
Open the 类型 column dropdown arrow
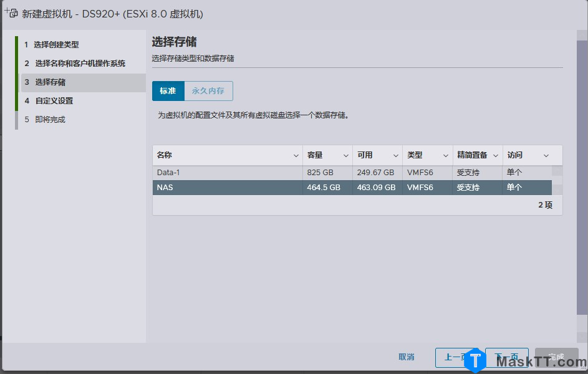click(445, 155)
